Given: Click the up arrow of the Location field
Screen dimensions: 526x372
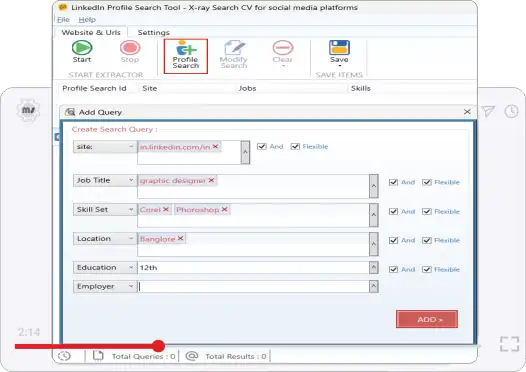Looking at the screenshot, I should pyautogui.click(x=374, y=244).
